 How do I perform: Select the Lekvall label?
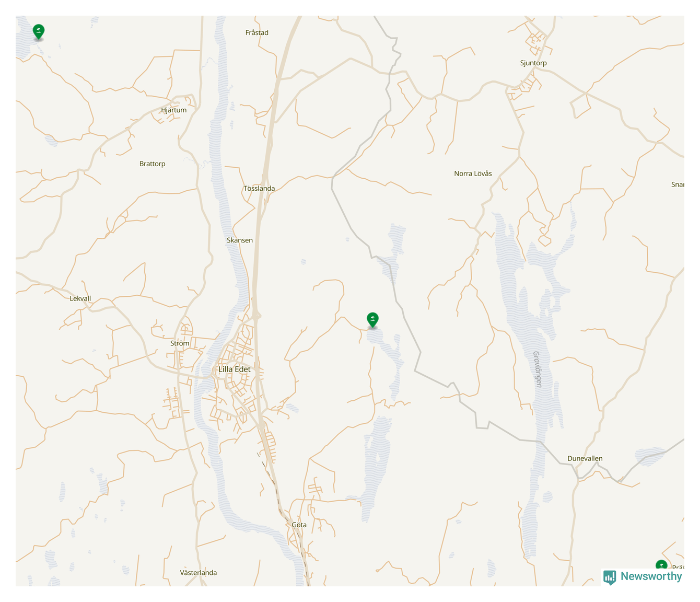point(80,298)
